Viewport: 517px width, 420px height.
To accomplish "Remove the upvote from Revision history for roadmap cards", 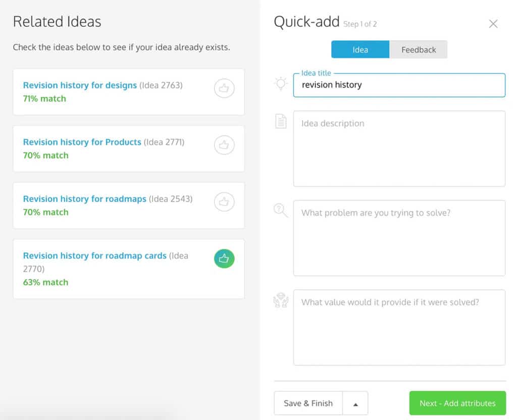I will click(x=224, y=258).
